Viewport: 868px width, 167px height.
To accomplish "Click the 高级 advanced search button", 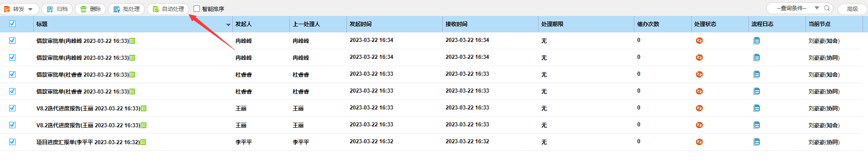I will (852, 9).
